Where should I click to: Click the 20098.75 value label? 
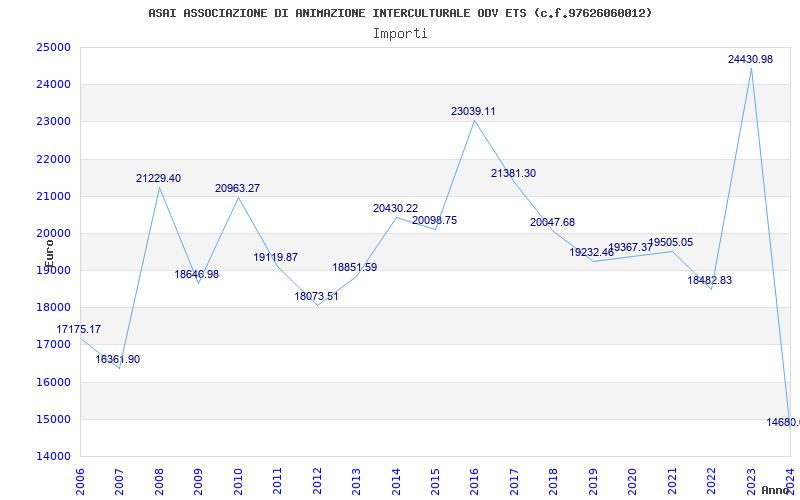coord(435,220)
